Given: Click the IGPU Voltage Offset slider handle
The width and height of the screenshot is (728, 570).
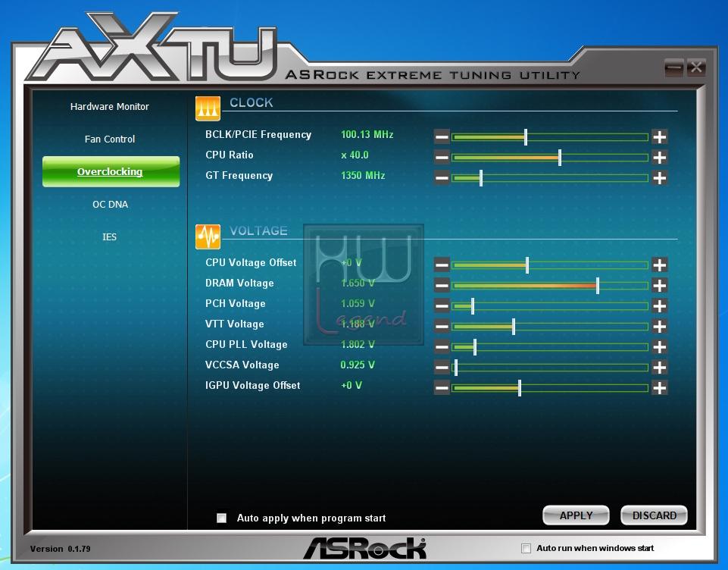Looking at the screenshot, I should click(x=520, y=388).
